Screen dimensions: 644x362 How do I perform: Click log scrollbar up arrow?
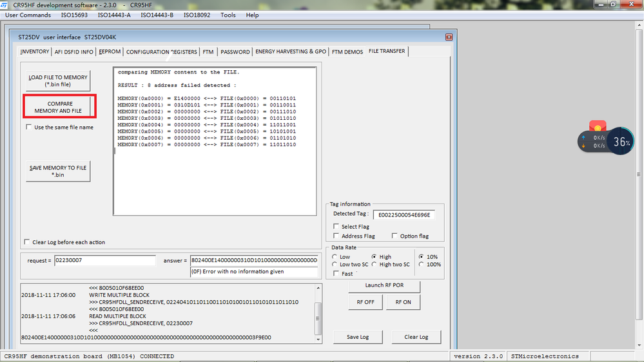[318, 288]
